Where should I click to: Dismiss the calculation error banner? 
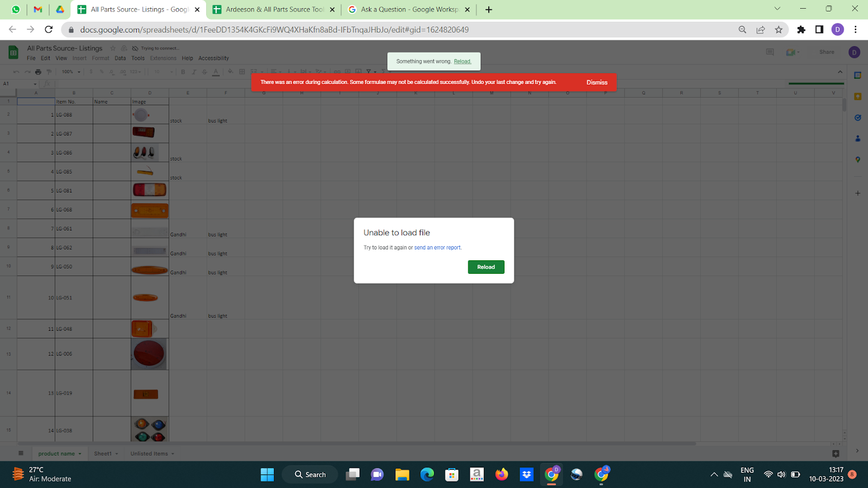[596, 82]
